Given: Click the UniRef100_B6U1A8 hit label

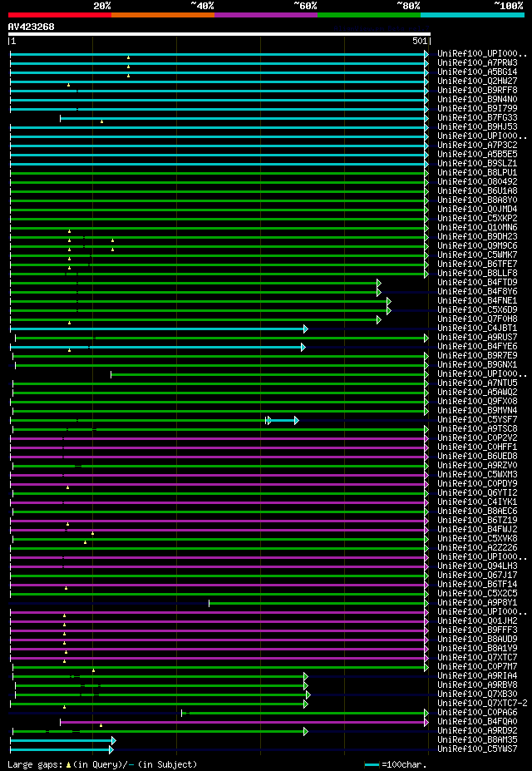Looking at the screenshot, I should tap(477, 190).
